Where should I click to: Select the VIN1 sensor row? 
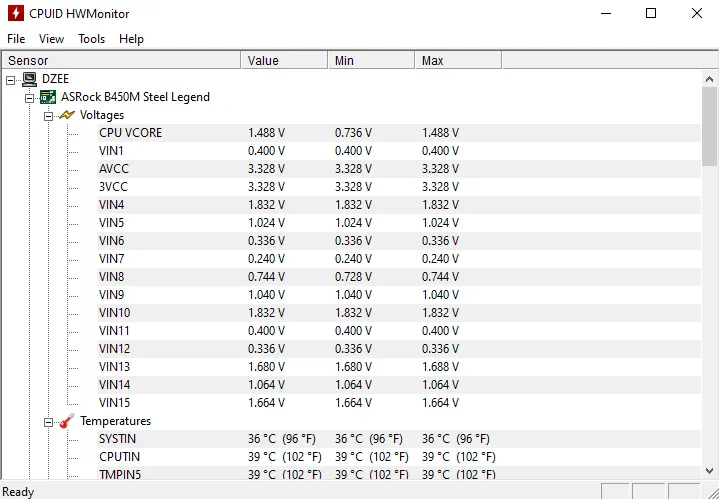[399, 151]
